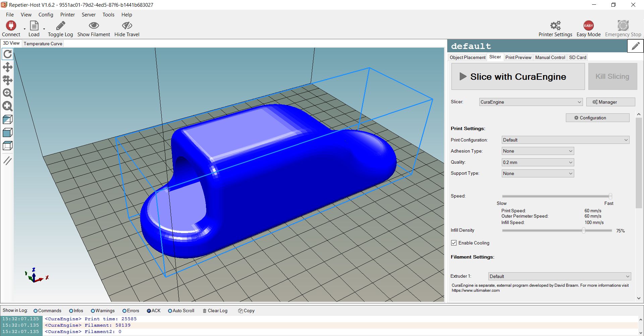644x336 pixels.
Task: Open Connect dropdown arrow
Action: [24, 29]
